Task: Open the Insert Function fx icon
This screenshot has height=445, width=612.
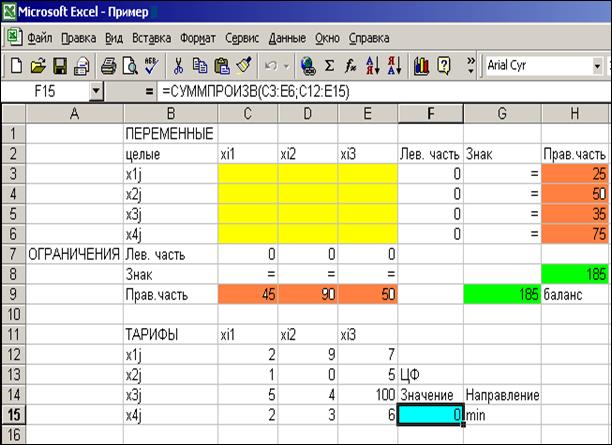Action: tap(350, 66)
